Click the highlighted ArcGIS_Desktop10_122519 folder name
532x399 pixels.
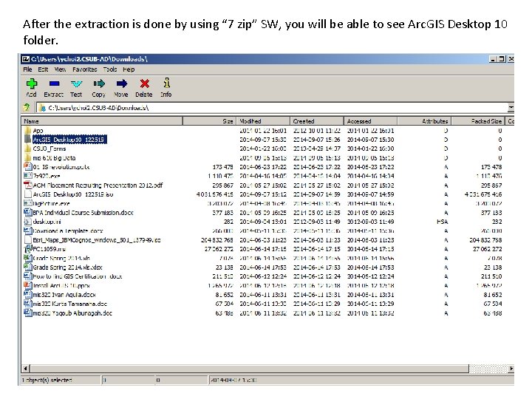click(x=69, y=140)
